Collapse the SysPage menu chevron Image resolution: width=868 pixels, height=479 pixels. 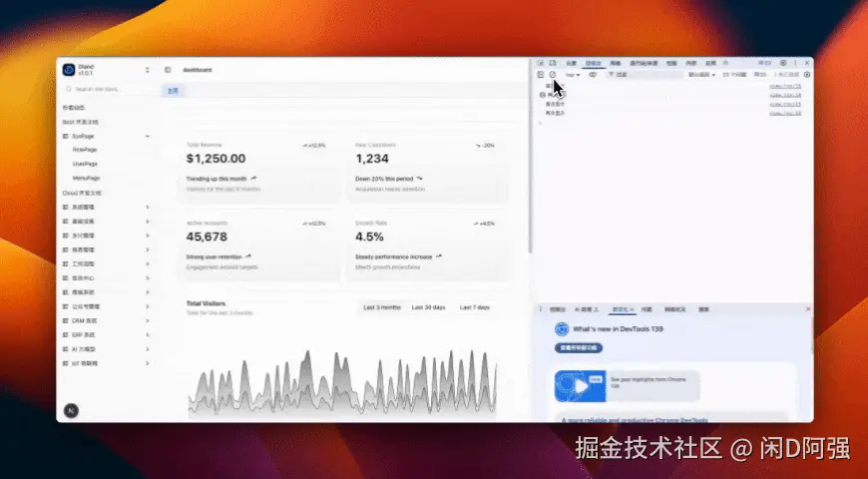pos(148,136)
